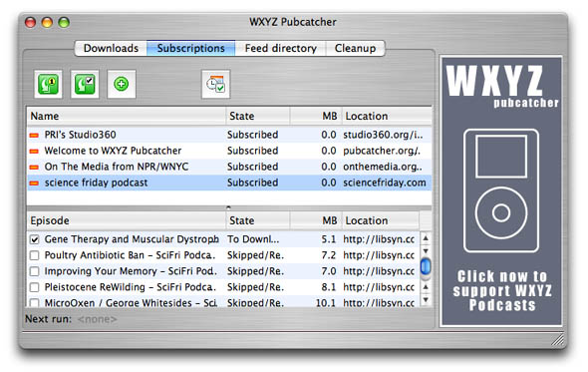Click the green plus add subscription icon
The width and height of the screenshot is (588, 372).
click(x=122, y=84)
